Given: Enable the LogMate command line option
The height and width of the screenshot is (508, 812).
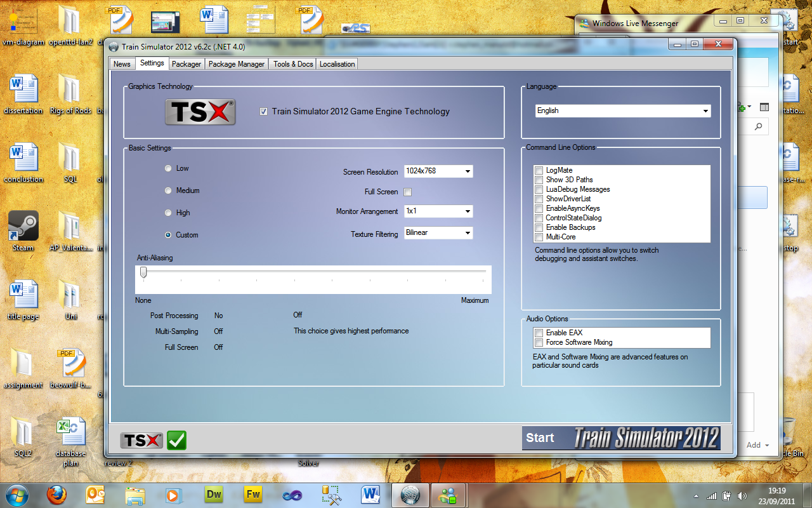Looking at the screenshot, I should pyautogui.click(x=539, y=170).
